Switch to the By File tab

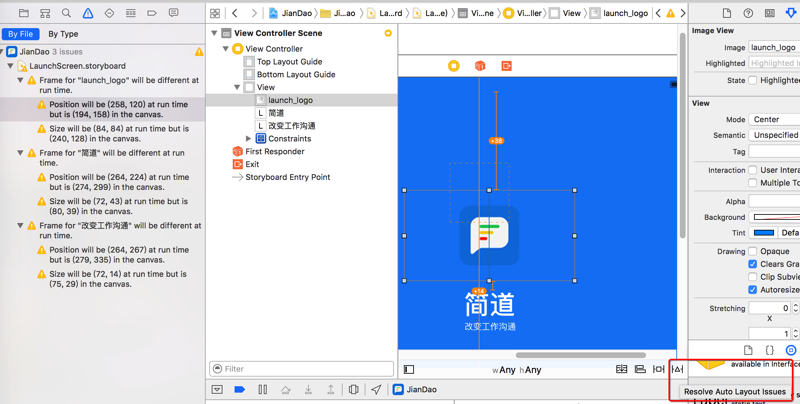point(20,34)
